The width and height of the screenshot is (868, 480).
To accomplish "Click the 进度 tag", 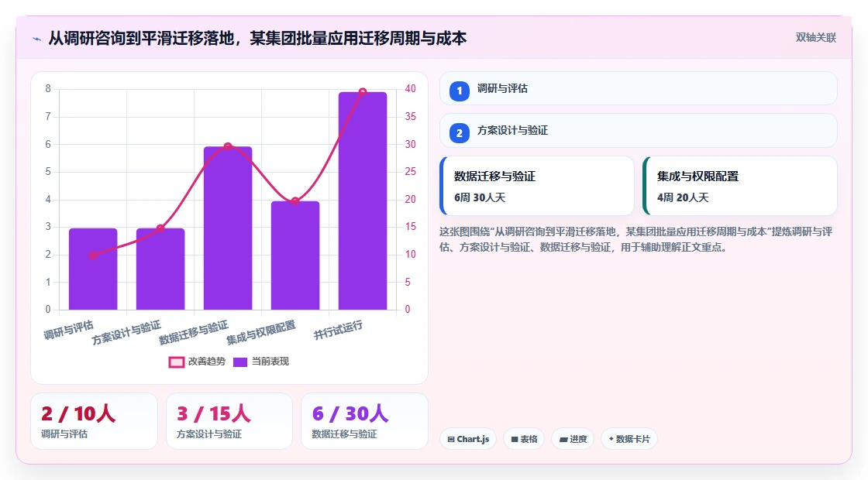I will pos(573,439).
